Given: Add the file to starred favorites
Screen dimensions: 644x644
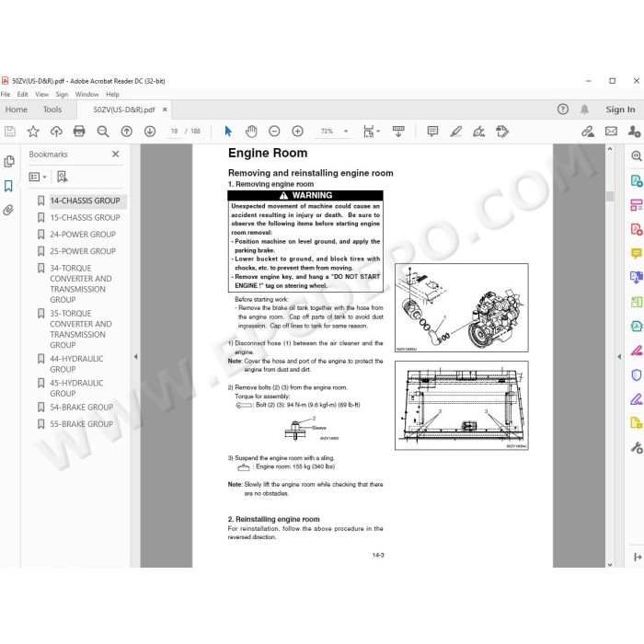Looking at the screenshot, I should pyautogui.click(x=33, y=132).
